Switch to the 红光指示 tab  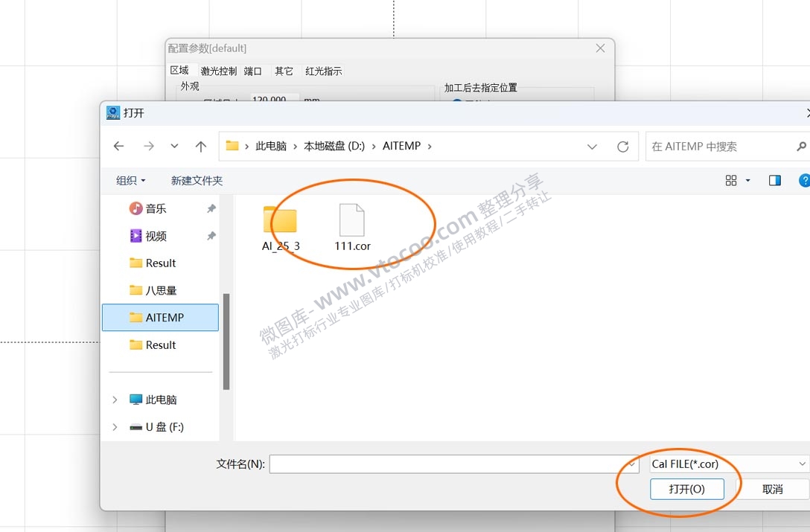click(x=323, y=71)
